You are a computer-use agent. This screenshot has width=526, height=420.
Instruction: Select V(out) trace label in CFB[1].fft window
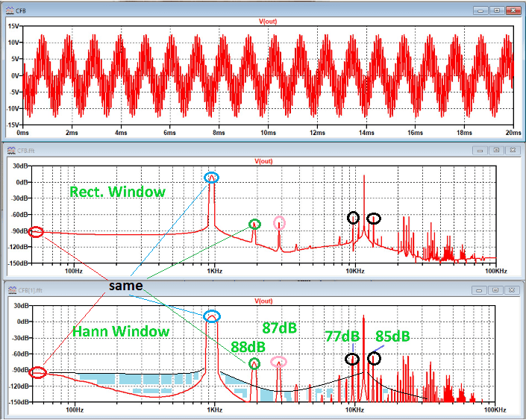pos(263,301)
